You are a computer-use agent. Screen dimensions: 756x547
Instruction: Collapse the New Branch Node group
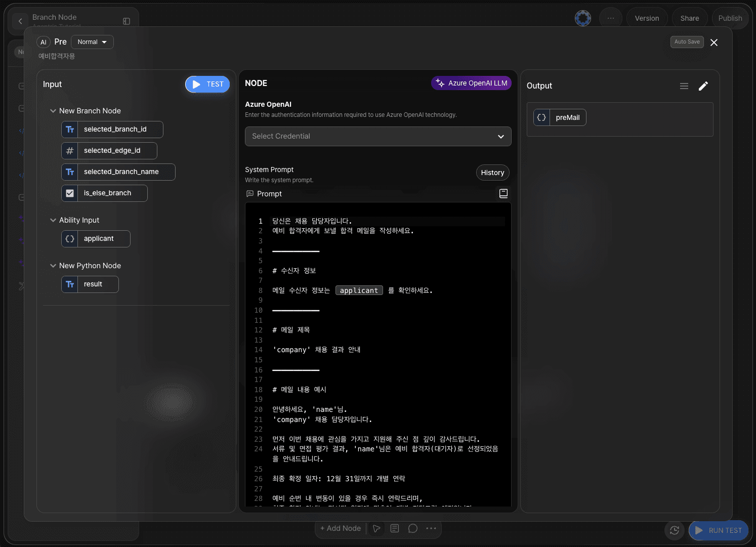pos(53,111)
